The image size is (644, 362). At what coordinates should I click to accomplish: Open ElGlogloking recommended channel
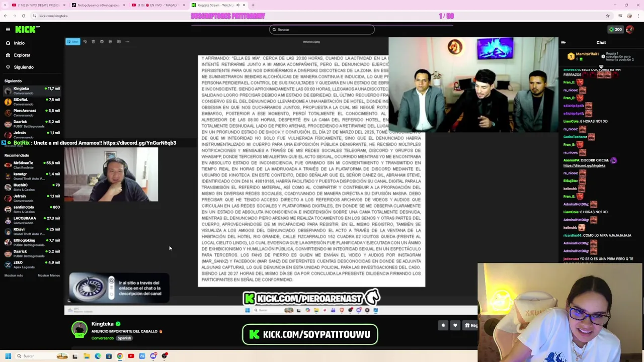[31, 242]
